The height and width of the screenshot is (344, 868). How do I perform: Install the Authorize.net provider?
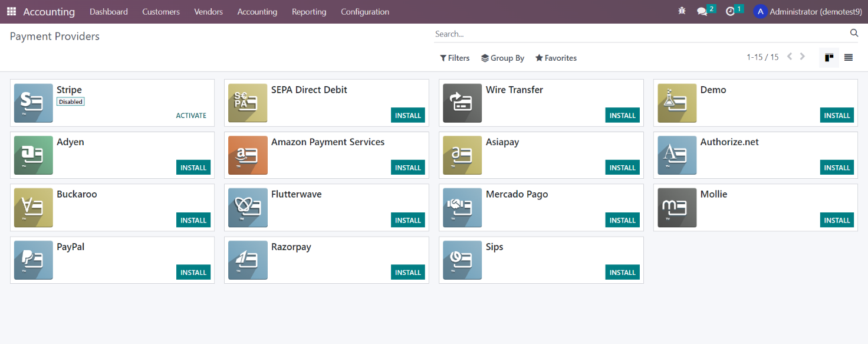pos(837,168)
